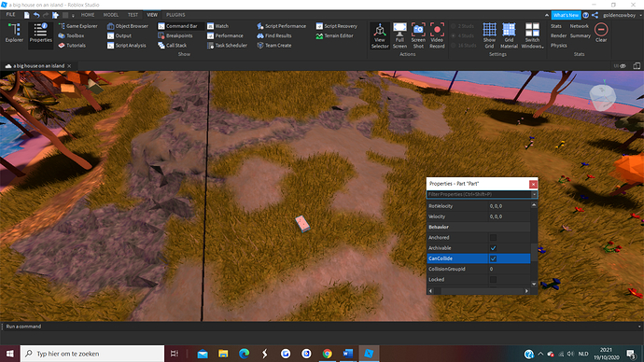This screenshot has height=362, width=644.
Task: Open the Toolbox
Action: point(72,35)
